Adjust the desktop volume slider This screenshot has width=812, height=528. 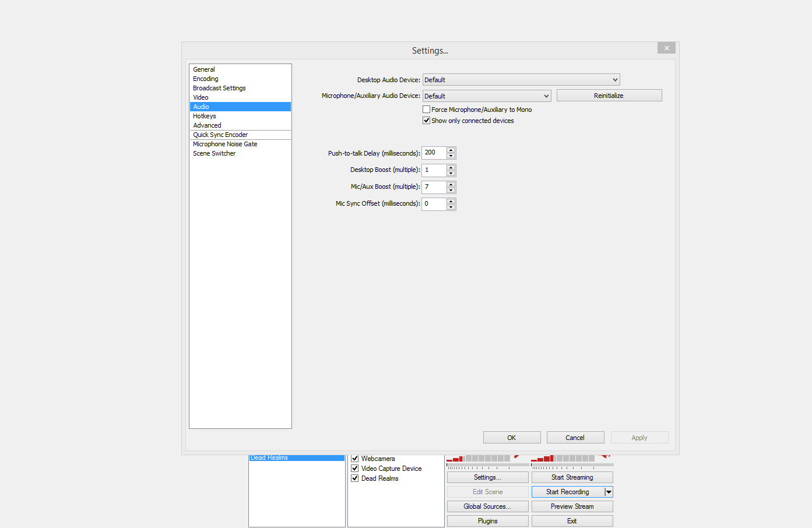[x=572, y=464]
